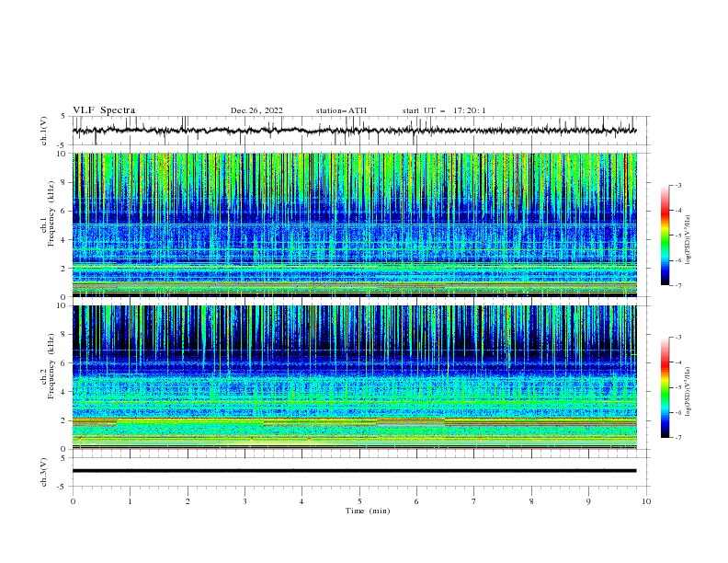
Task: Click the "-5" tick on the ch.1 color bar
Action: click(677, 236)
